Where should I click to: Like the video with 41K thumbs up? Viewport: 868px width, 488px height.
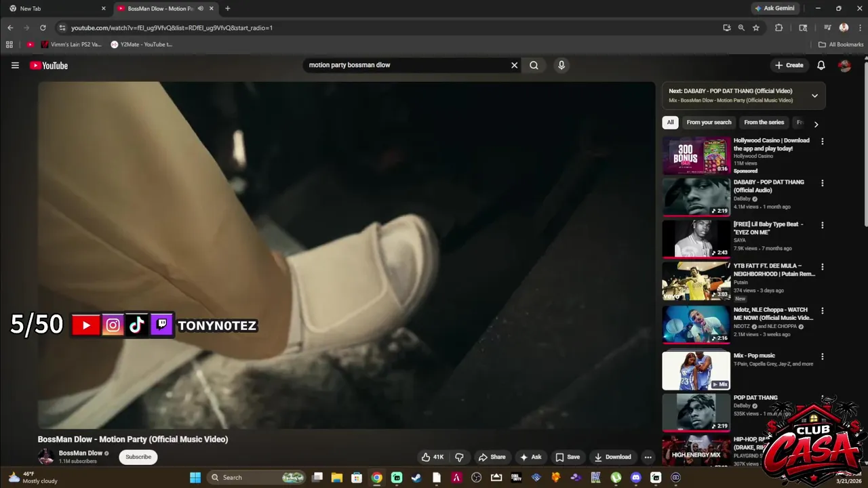coord(432,457)
